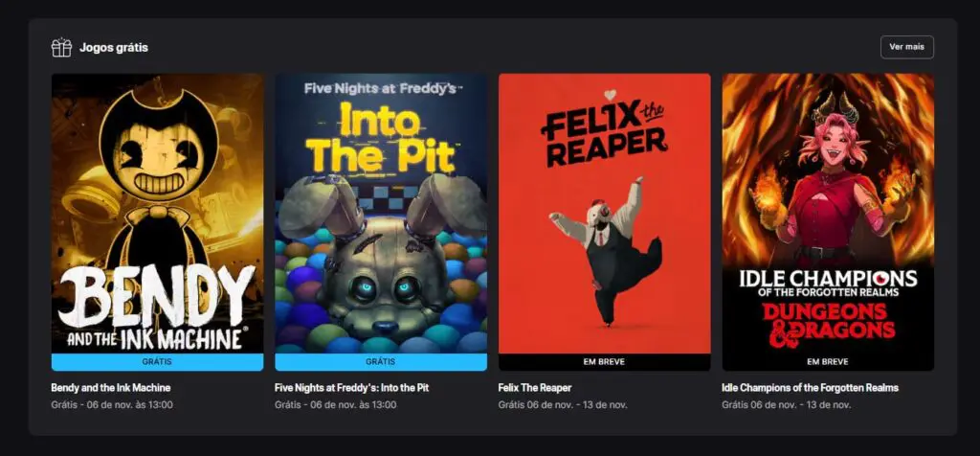Viewport: 980px width, 456px height.
Task: Click Bendy's free date text 06 de nov. às 13:00
Action: pos(129,404)
